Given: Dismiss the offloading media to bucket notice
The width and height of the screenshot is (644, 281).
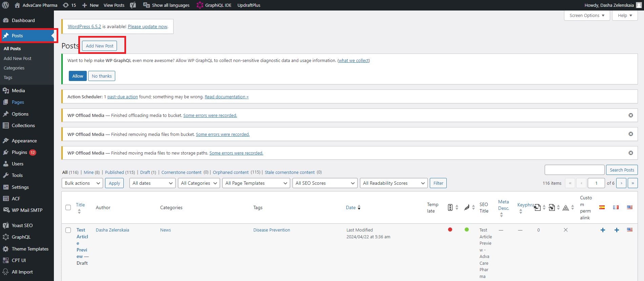Looking at the screenshot, I should pyautogui.click(x=631, y=115).
